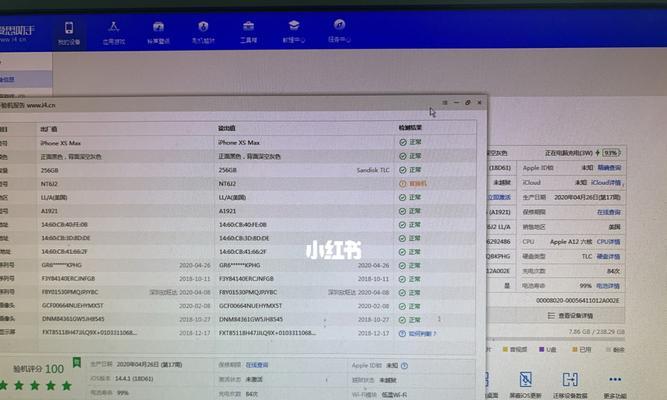This screenshot has width=667, height=400.
Task: Click the 读出值 column header
Action: click(227, 128)
